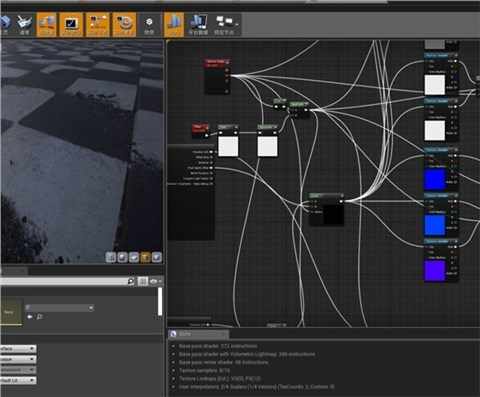Screen dimensions: 480x397
Task: Select the Stats tab below the graph
Action: point(199,334)
